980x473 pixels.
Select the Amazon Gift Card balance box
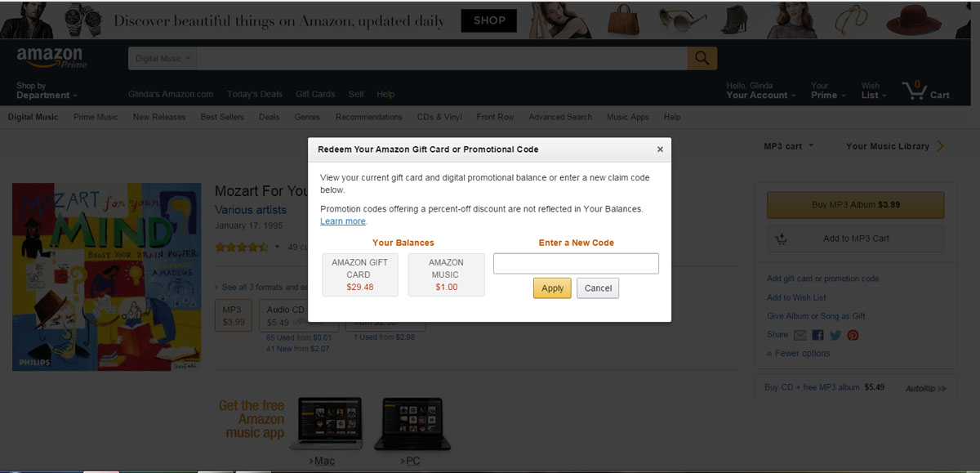pos(359,274)
